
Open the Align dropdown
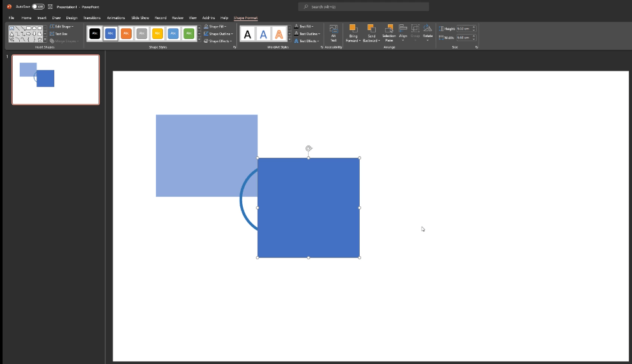click(x=403, y=33)
